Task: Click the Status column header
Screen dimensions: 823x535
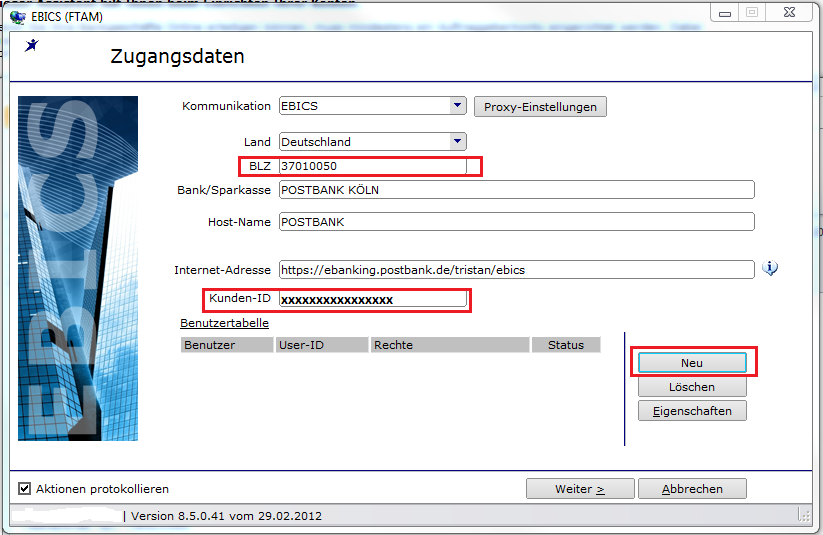Action: [x=566, y=345]
